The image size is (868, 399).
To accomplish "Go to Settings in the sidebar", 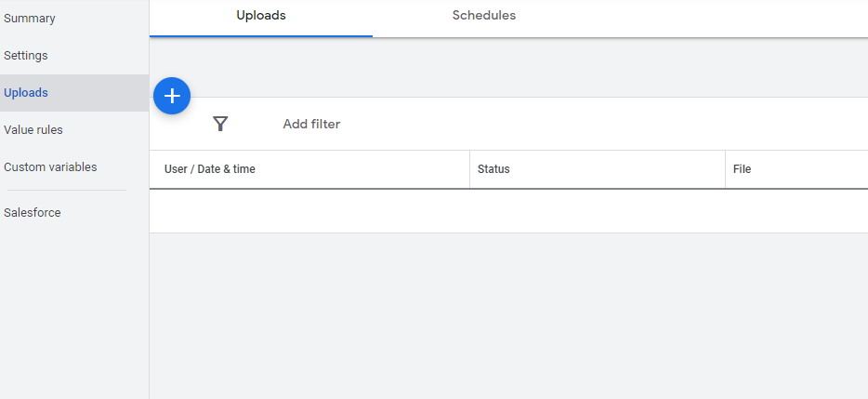I will 26,56.
